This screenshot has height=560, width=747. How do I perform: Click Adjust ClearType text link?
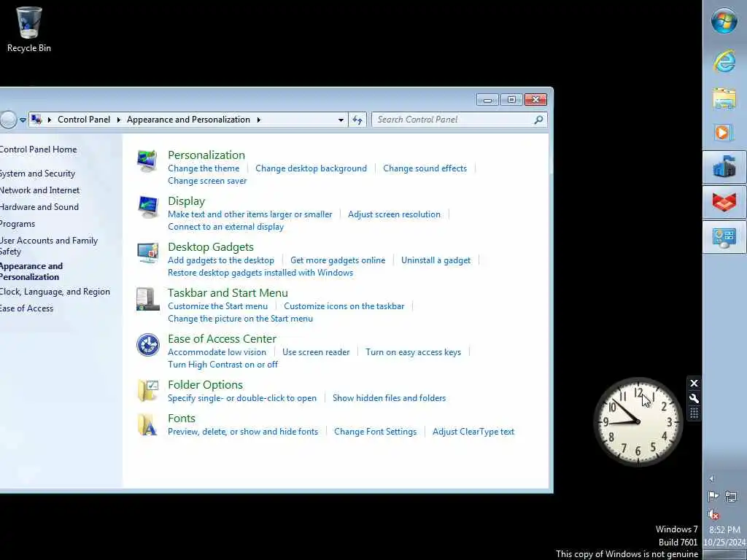click(x=473, y=432)
